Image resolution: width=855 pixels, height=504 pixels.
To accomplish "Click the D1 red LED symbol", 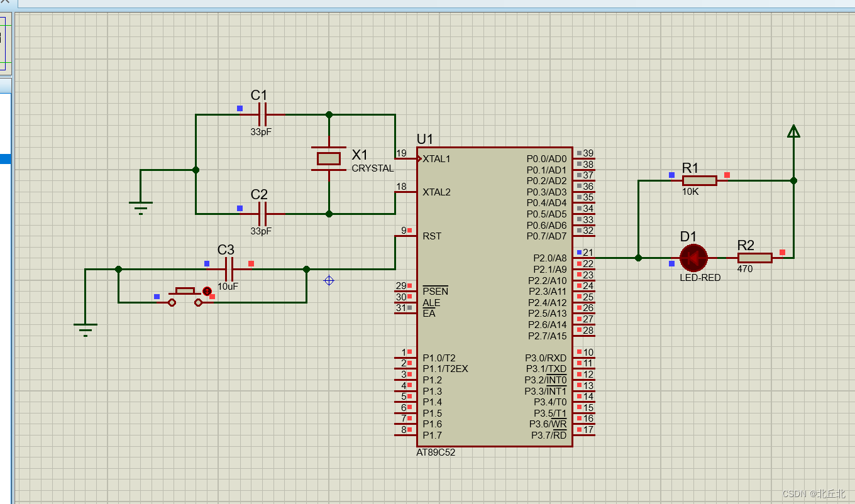I will [x=693, y=258].
